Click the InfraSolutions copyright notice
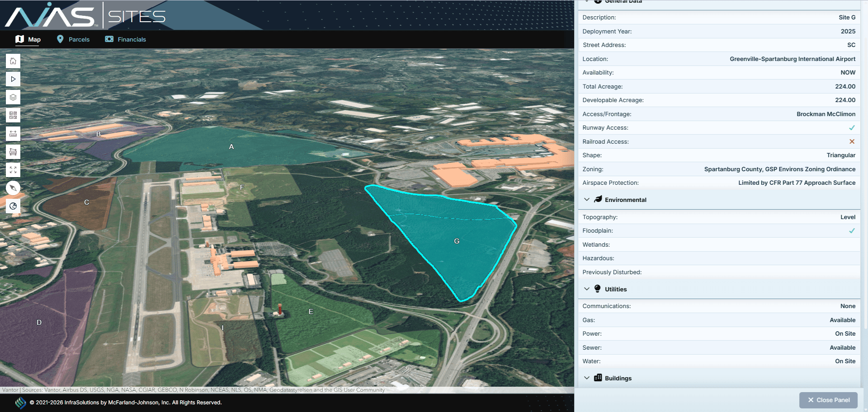Viewport: 868px width, 412px height. (x=126, y=403)
